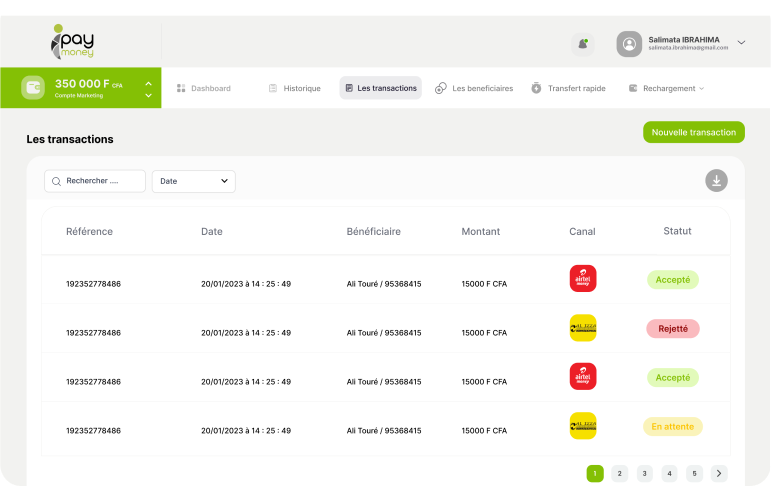Go to pagination page 3

coord(644,473)
